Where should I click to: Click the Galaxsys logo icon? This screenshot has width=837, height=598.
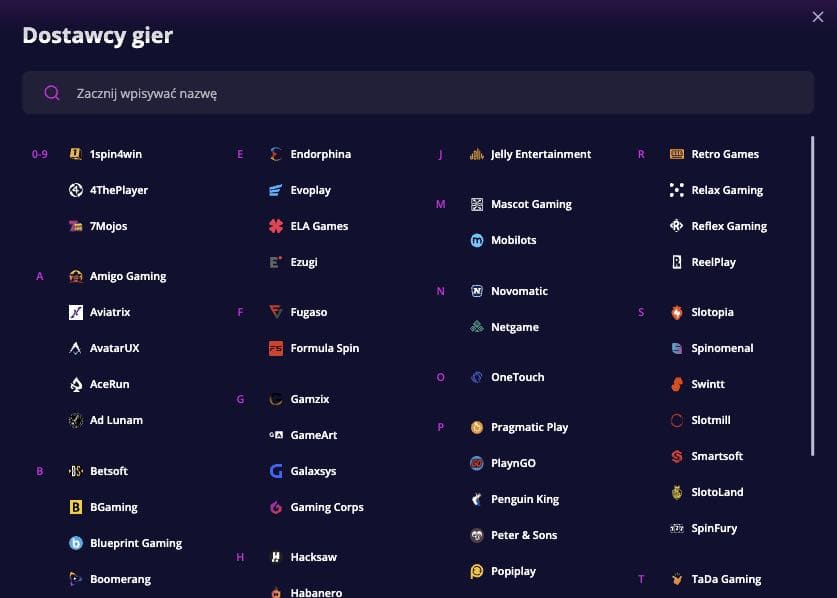276,471
